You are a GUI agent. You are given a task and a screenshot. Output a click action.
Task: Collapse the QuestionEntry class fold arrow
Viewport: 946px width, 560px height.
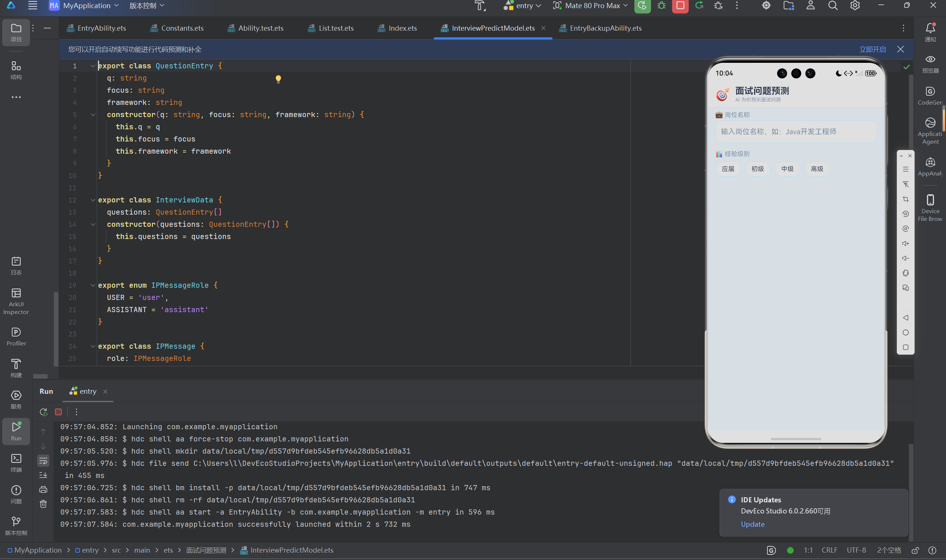[x=93, y=66]
